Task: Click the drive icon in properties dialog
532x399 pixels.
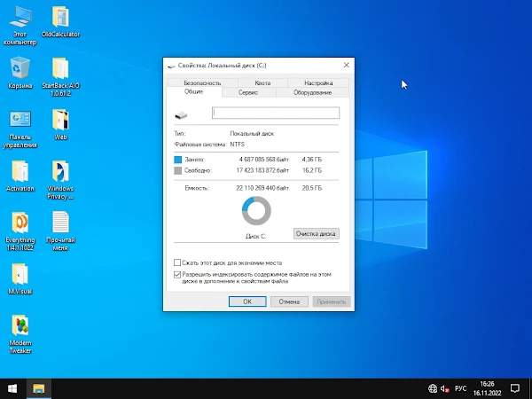Action: point(181,115)
